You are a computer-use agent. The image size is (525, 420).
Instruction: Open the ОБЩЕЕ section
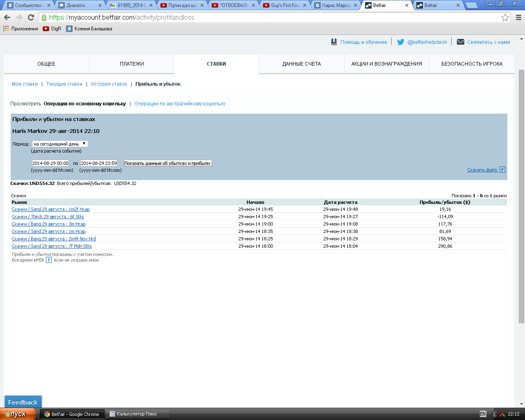(x=46, y=64)
